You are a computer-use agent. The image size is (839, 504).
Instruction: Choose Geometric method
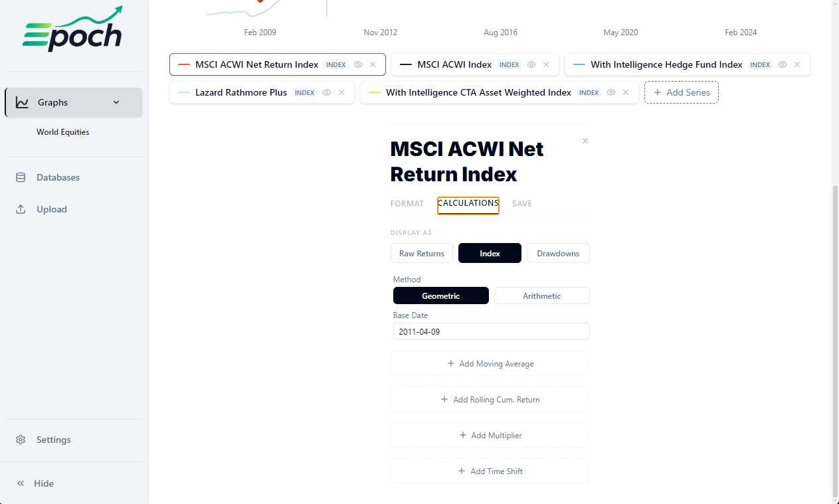point(441,295)
